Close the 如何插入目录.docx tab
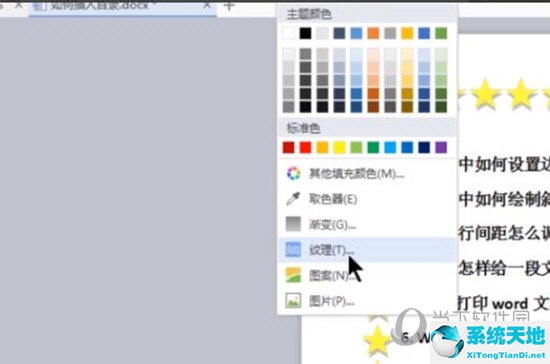The height and width of the screenshot is (364, 550). click(x=207, y=5)
